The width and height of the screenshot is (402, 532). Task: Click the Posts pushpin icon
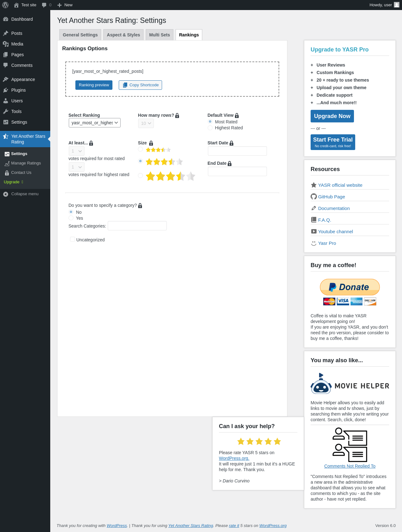point(6,33)
